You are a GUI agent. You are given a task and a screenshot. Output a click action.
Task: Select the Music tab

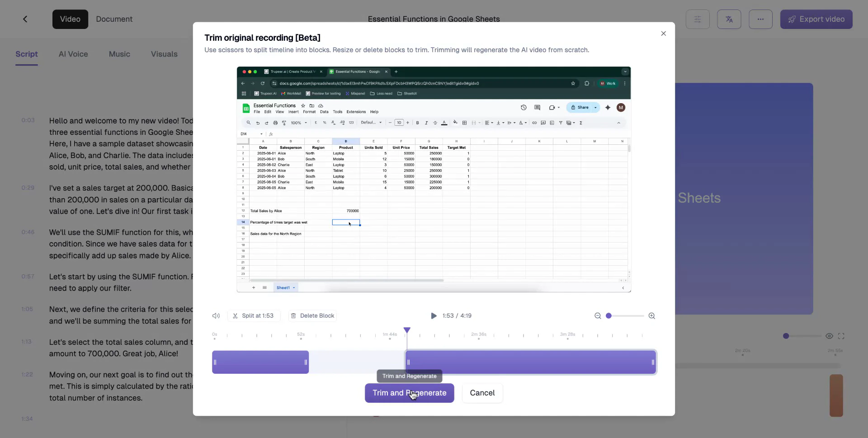[119, 54]
